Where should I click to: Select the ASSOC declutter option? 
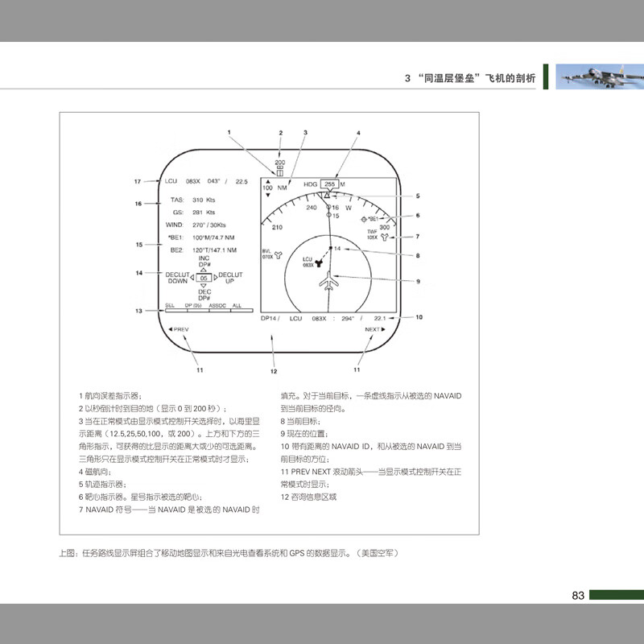pos(217,306)
